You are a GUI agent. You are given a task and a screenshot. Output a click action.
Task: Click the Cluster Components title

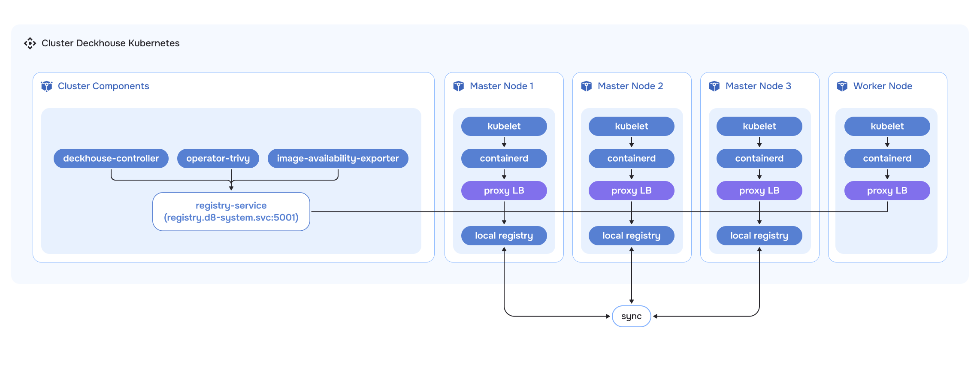tap(103, 86)
